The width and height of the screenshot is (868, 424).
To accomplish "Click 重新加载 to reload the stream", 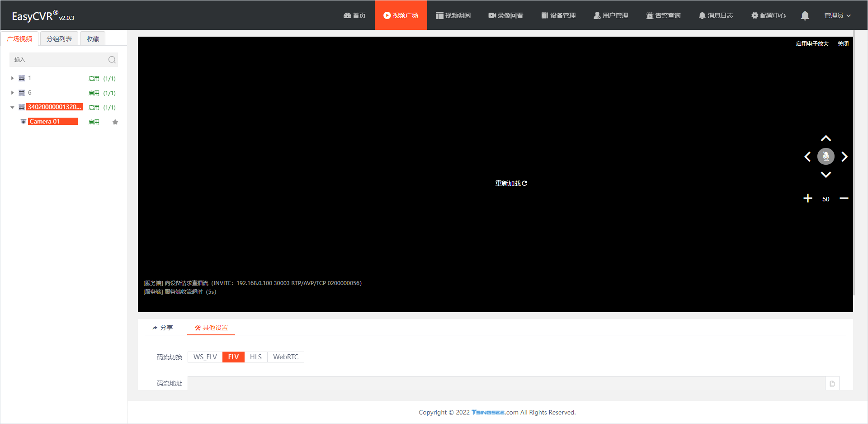I will point(511,183).
